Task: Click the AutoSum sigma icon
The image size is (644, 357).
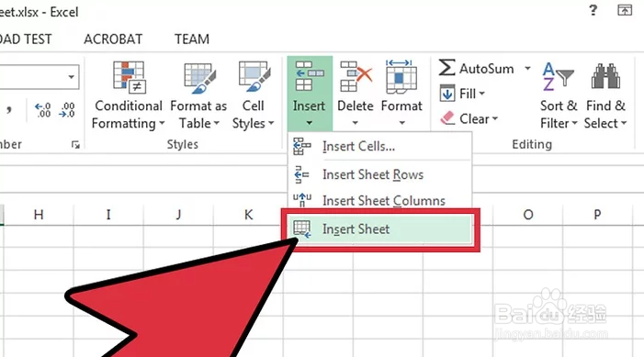Action: (x=446, y=68)
